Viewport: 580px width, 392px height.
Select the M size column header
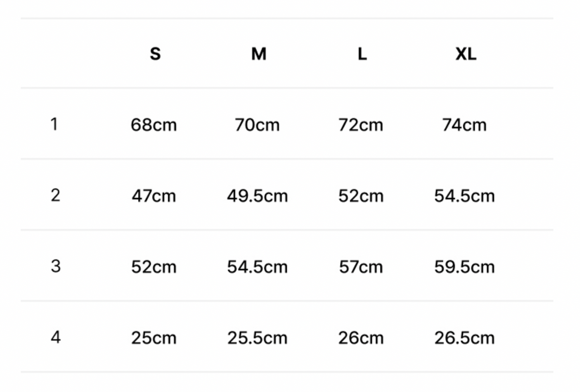pyautogui.click(x=259, y=54)
